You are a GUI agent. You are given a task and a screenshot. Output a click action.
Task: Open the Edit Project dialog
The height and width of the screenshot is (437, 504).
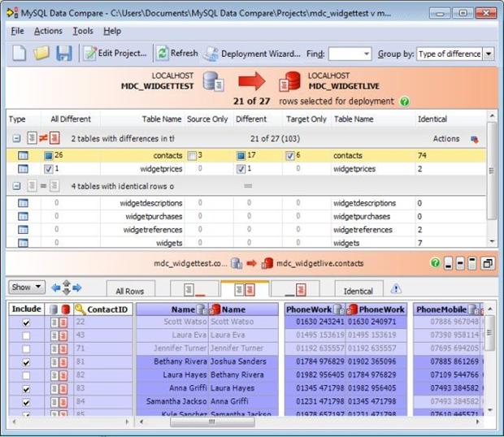point(115,54)
